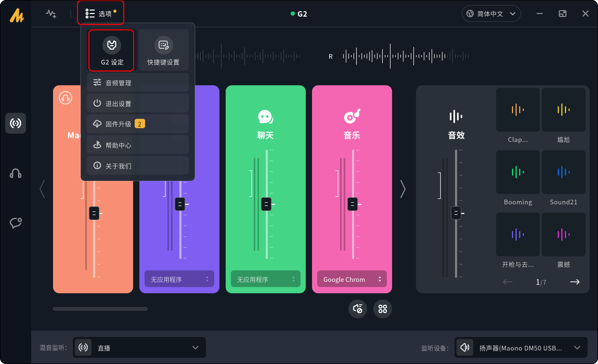Open G2 settings from options menu
The image size is (598, 364).
(111, 50)
